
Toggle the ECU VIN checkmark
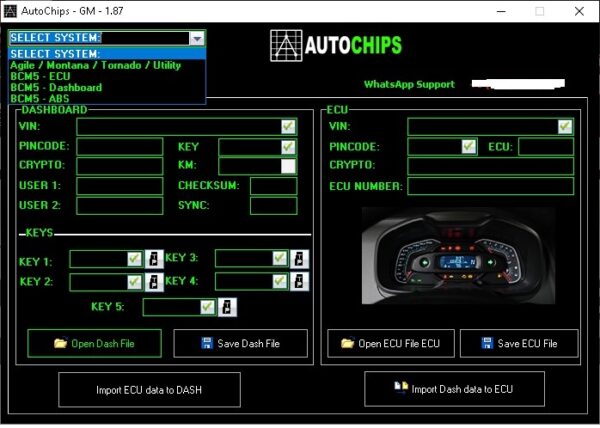pyautogui.click(x=565, y=127)
